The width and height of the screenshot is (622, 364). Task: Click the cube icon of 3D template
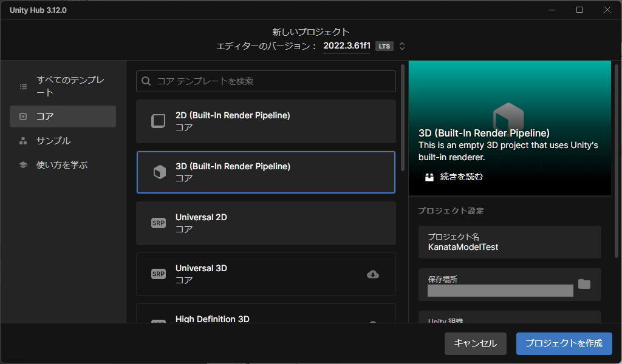[x=160, y=172]
